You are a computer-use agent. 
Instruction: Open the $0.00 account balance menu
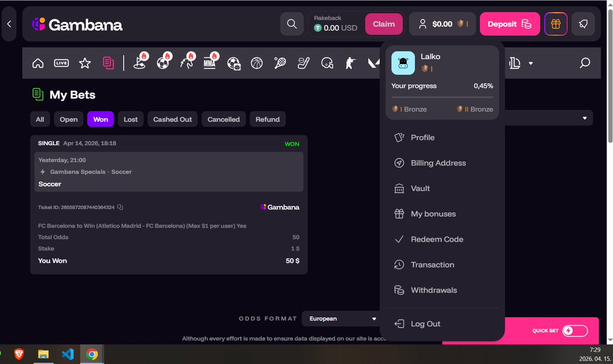click(442, 24)
